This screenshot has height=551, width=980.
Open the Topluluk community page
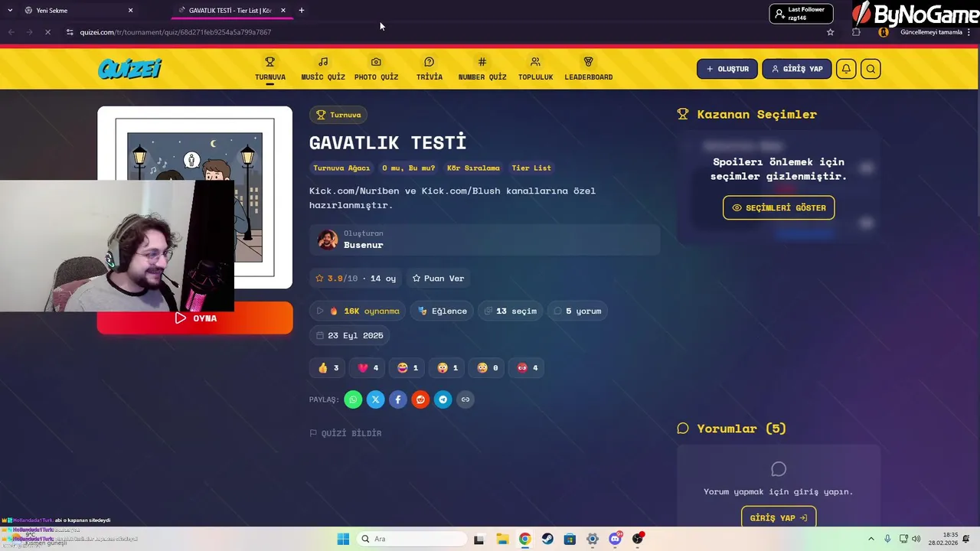click(x=535, y=69)
